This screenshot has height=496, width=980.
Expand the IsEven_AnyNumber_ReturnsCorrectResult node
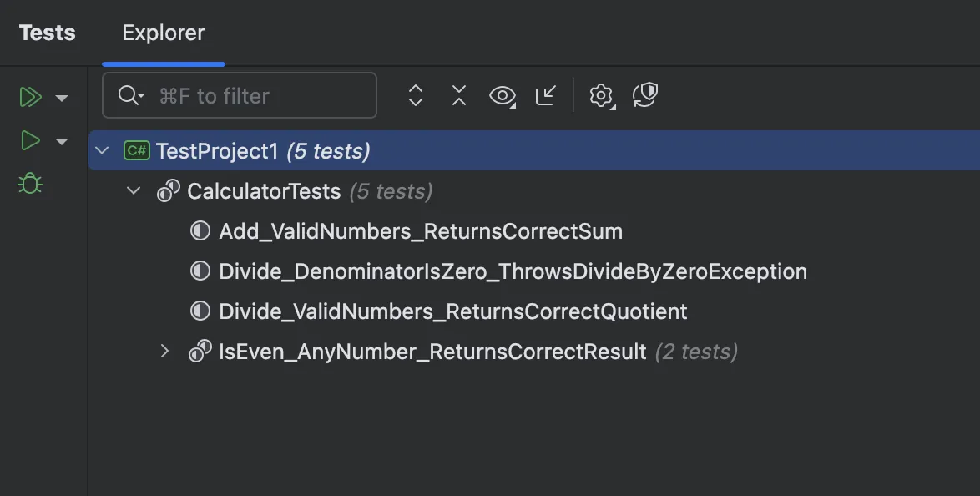[x=165, y=352]
